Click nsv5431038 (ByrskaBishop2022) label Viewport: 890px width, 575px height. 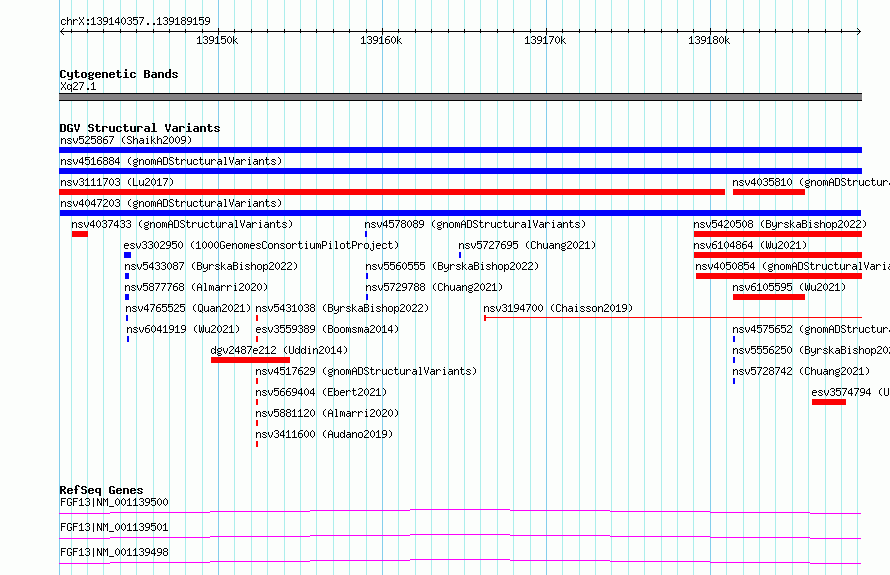(342, 308)
